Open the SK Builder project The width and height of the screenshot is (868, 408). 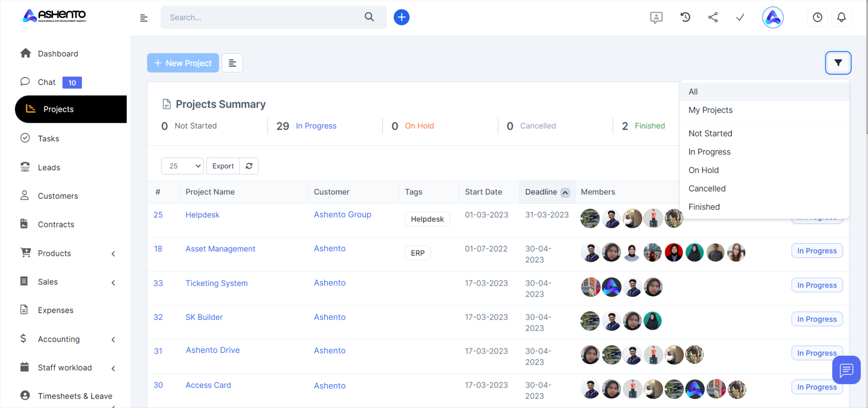pos(204,317)
